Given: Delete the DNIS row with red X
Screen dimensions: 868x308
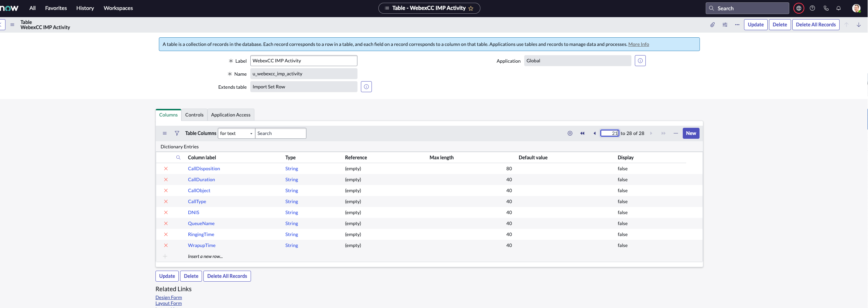Looking at the screenshot, I should (x=166, y=212).
